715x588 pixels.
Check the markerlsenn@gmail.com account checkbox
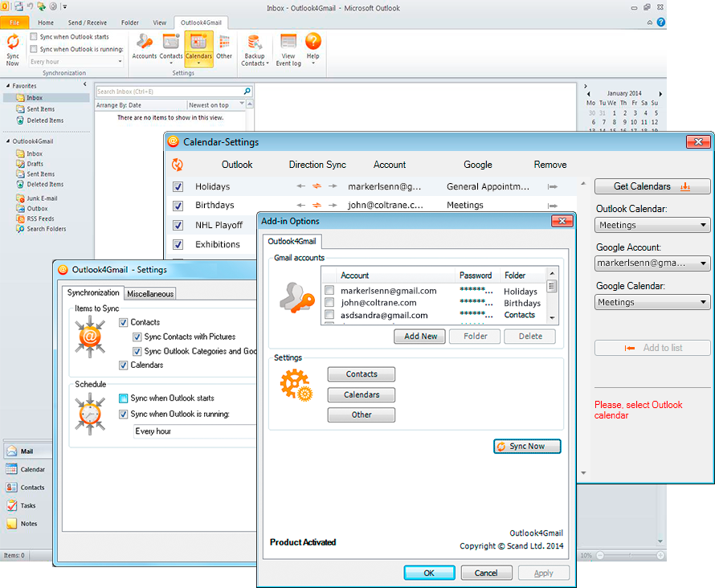[329, 290]
